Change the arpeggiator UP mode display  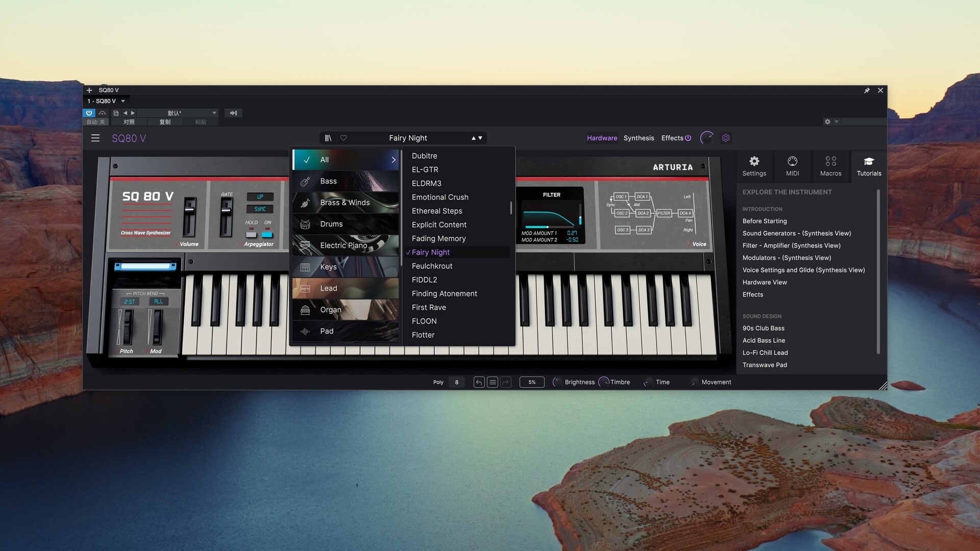click(260, 197)
